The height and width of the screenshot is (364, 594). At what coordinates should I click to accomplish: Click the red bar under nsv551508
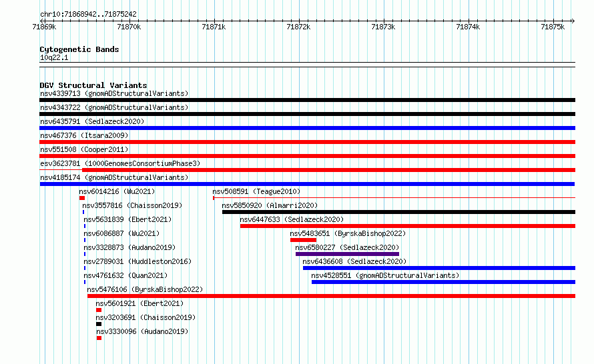point(307,156)
